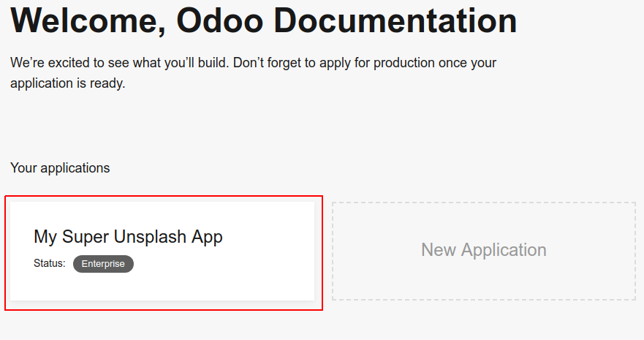Image resolution: width=644 pixels, height=340 pixels.
Task: Select the New Application label text
Action: (483, 250)
